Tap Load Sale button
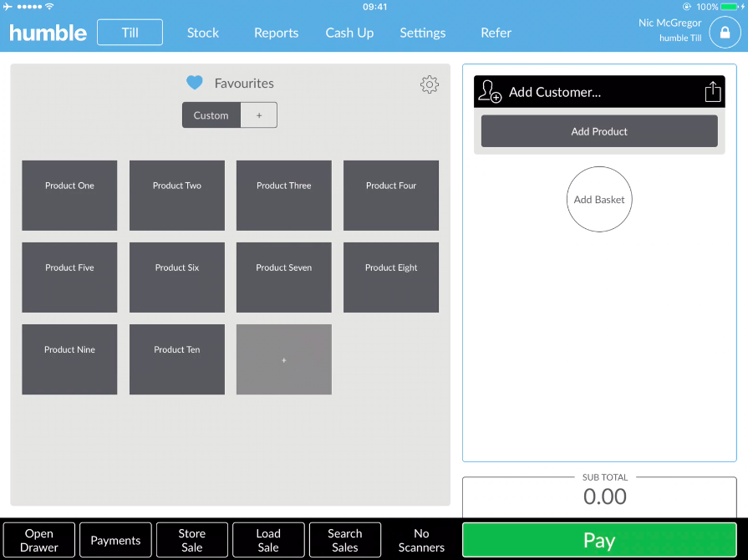748x560 pixels. point(268,540)
